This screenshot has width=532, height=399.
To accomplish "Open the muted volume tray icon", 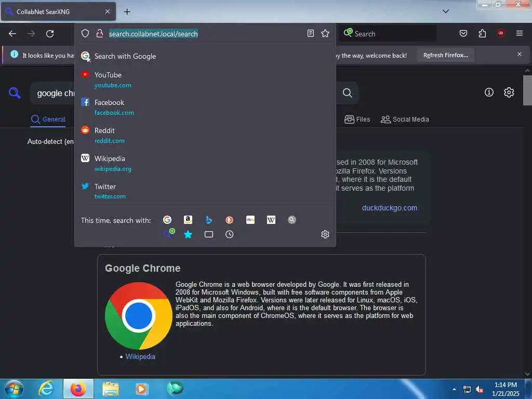I will tap(480, 390).
